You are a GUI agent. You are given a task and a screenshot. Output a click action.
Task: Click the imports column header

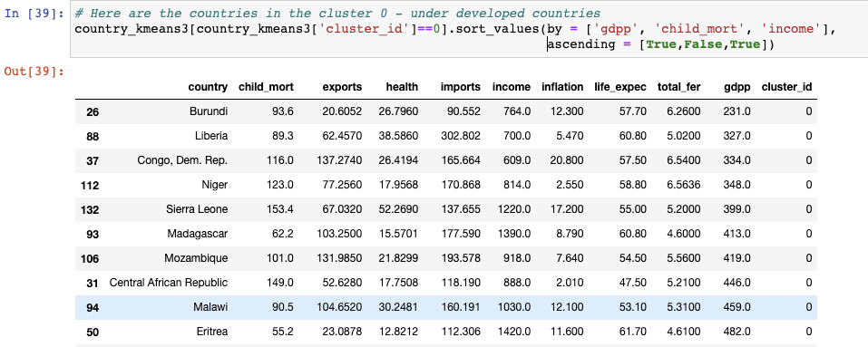(x=460, y=87)
